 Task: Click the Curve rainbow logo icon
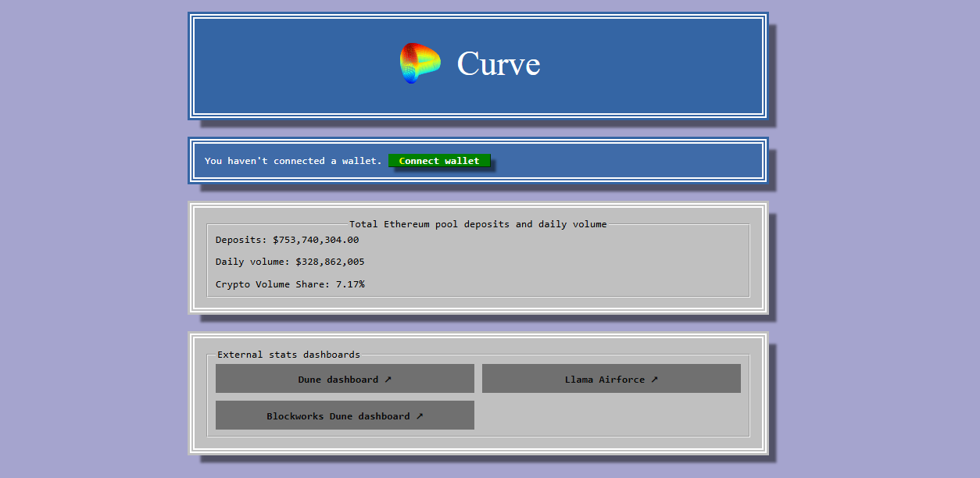click(x=420, y=63)
